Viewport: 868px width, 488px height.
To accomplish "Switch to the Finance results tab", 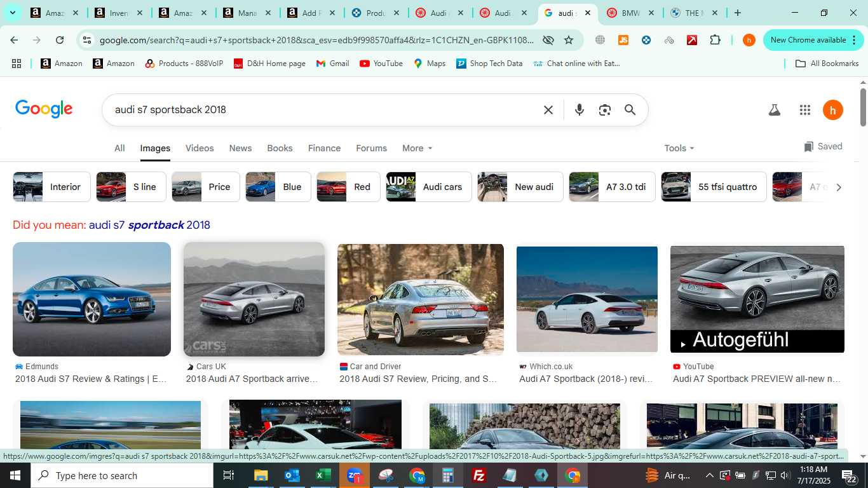I will (x=324, y=148).
